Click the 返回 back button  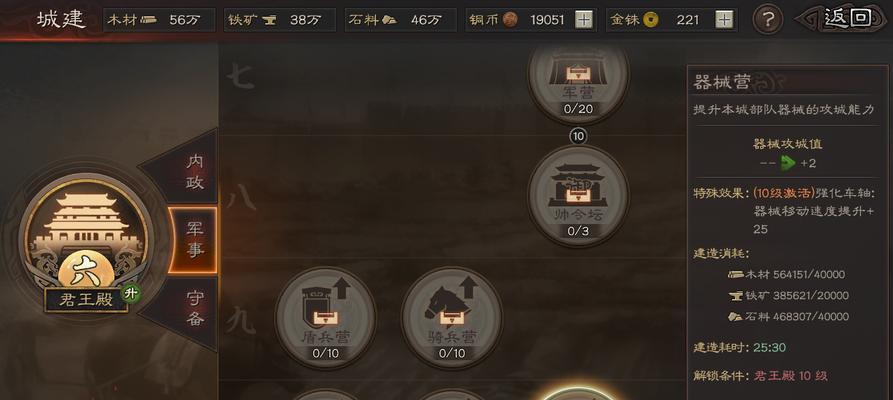tap(843, 19)
